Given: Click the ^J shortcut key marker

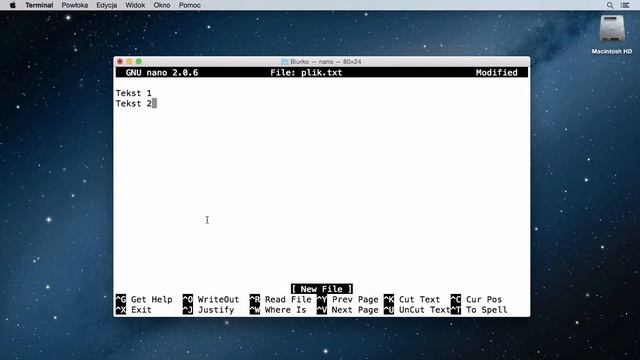Looking at the screenshot, I should pyautogui.click(x=188, y=310).
